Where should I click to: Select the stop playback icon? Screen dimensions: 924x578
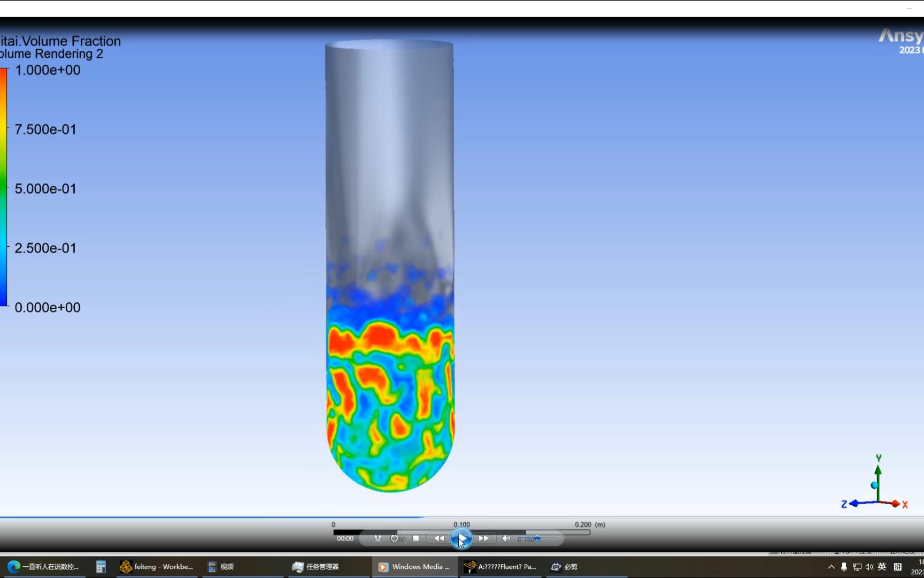417,538
